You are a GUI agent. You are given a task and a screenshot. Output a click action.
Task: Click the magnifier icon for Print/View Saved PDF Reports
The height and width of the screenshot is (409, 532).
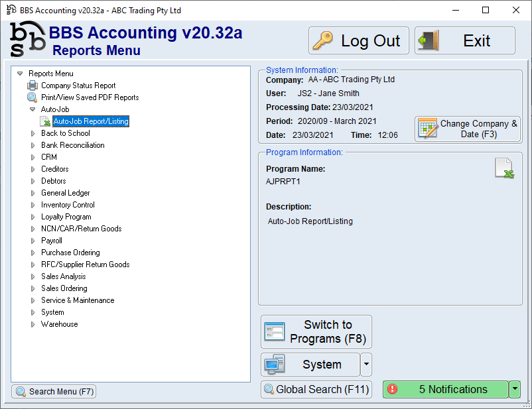[32, 97]
